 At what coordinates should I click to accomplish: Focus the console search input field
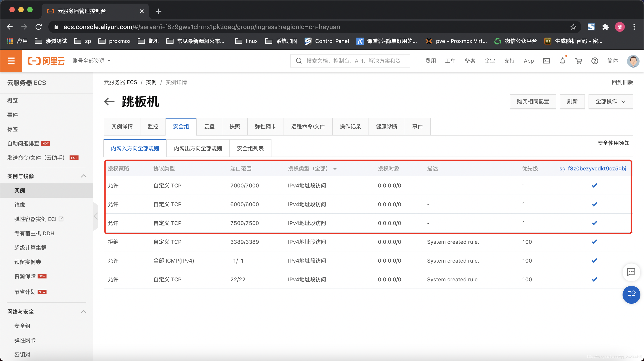click(x=350, y=61)
